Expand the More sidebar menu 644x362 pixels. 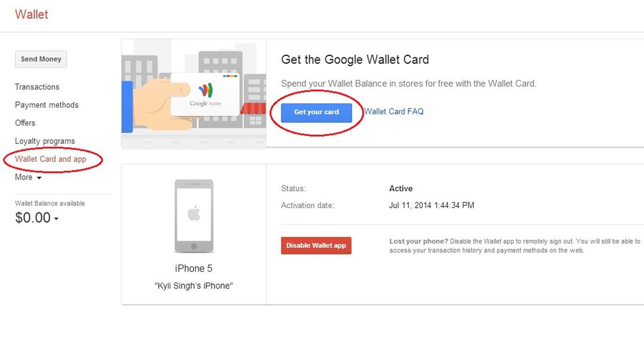pyautogui.click(x=24, y=177)
